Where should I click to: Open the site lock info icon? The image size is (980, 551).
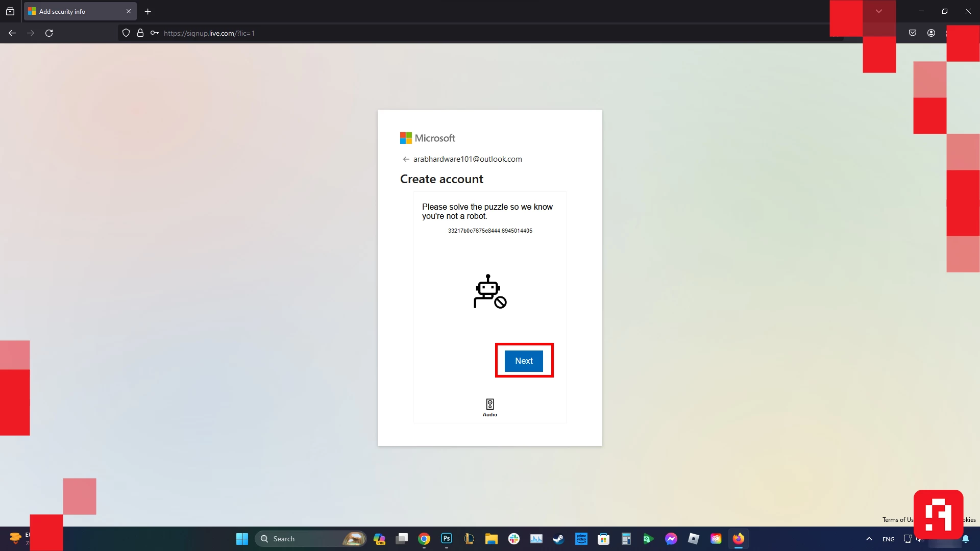pyautogui.click(x=140, y=33)
